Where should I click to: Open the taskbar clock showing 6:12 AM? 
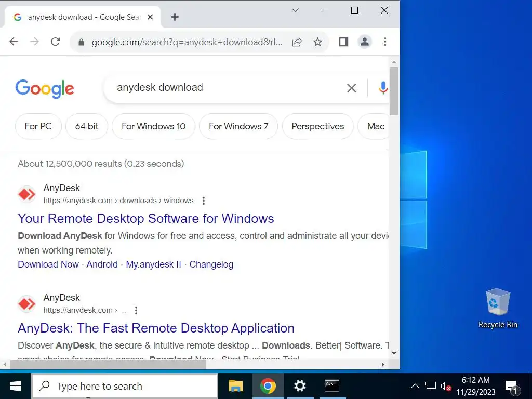(476, 386)
